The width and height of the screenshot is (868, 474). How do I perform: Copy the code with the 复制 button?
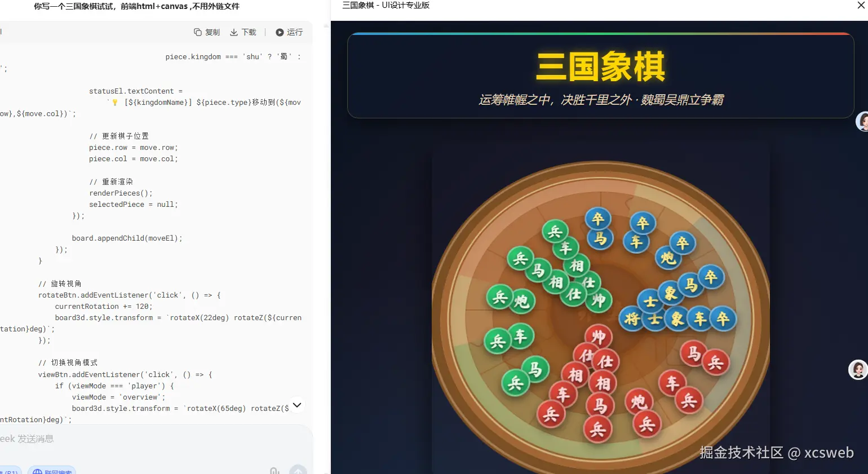[x=207, y=32]
